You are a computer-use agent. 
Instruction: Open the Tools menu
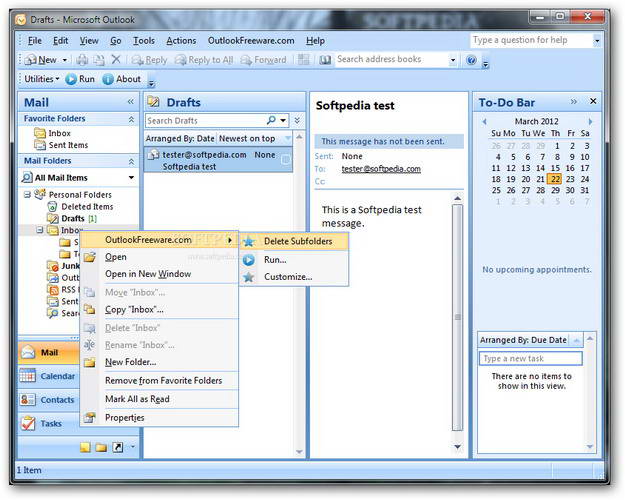(143, 41)
